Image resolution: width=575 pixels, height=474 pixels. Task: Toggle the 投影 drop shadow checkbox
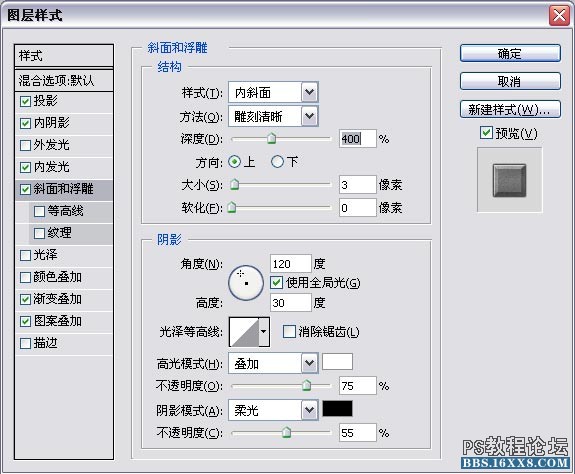[x=25, y=101]
